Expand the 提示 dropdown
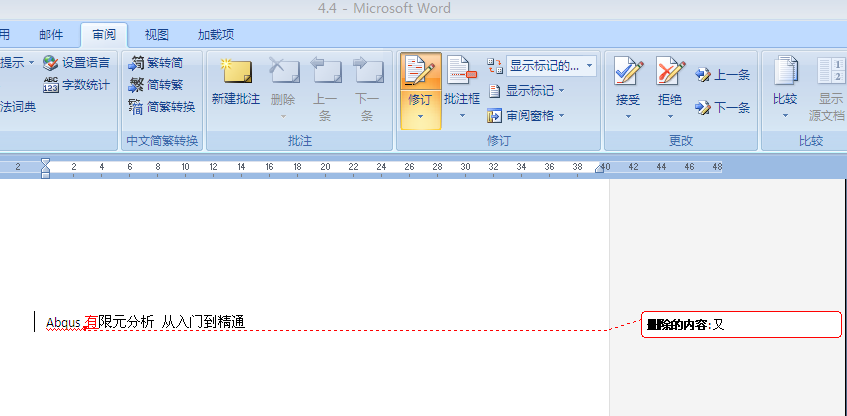 [x=31, y=63]
